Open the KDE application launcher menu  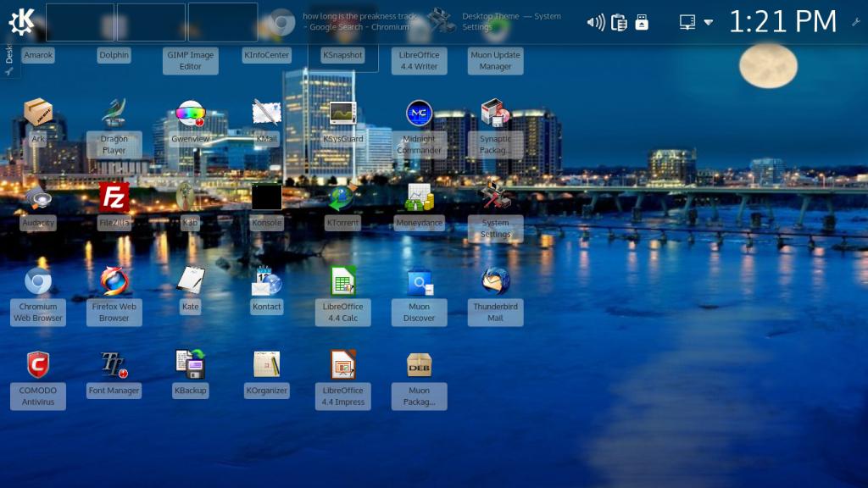click(x=21, y=21)
